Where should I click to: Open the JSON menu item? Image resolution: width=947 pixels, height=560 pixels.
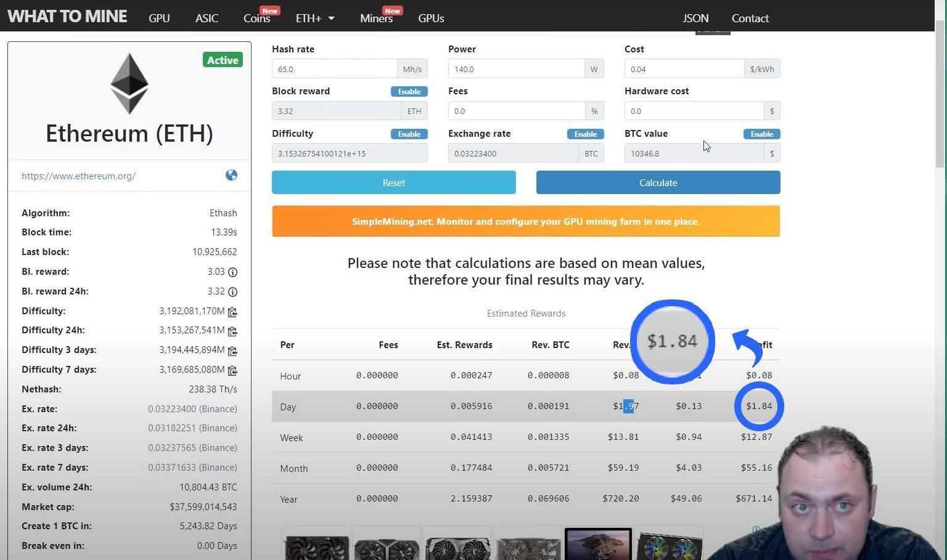[695, 18]
